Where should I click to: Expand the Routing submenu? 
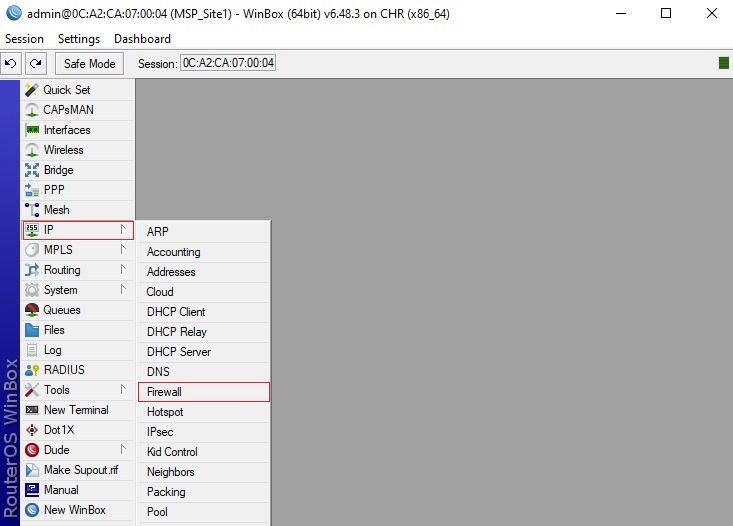tap(62, 270)
